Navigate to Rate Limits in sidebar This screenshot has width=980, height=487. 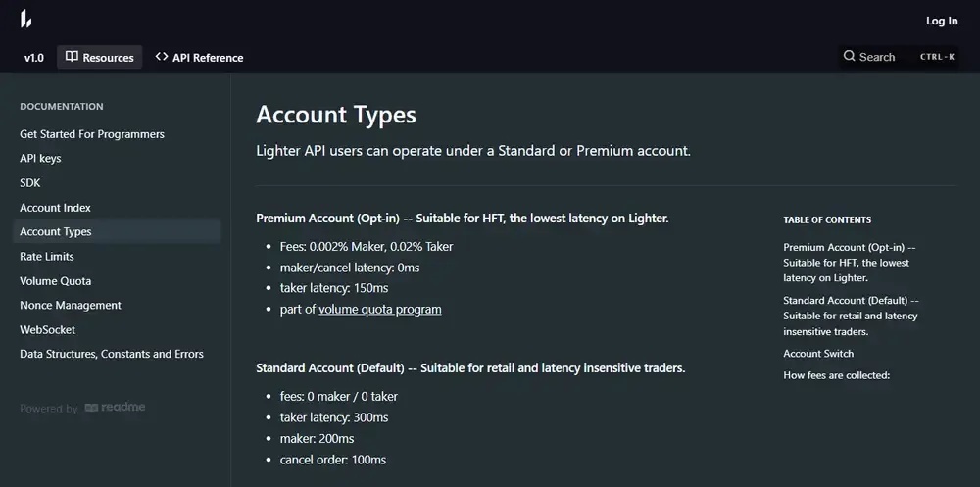click(x=47, y=257)
